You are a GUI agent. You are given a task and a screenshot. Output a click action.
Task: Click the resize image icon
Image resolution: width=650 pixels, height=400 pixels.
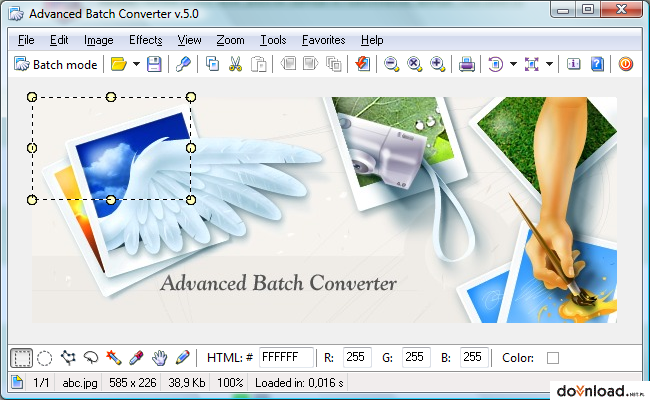click(x=531, y=64)
